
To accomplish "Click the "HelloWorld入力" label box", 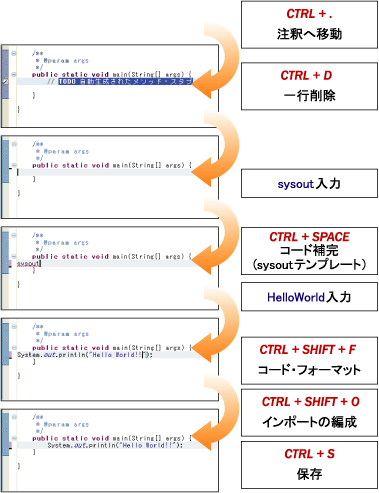I will (x=309, y=297).
